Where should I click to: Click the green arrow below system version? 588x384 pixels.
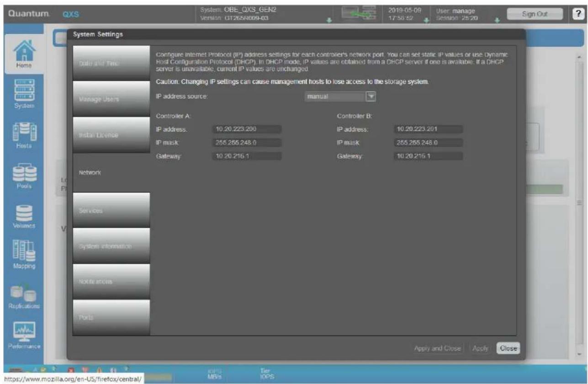click(330, 20)
